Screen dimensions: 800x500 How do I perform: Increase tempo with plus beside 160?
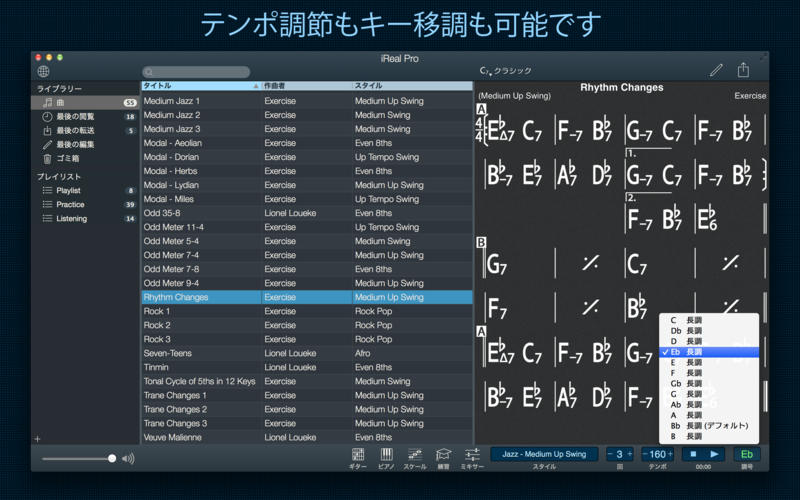(x=670, y=454)
